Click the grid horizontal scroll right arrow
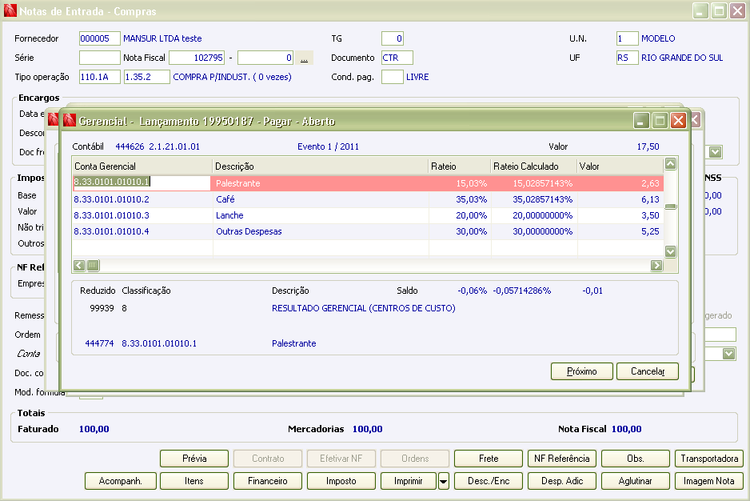The height and width of the screenshot is (501, 750). pos(657,266)
